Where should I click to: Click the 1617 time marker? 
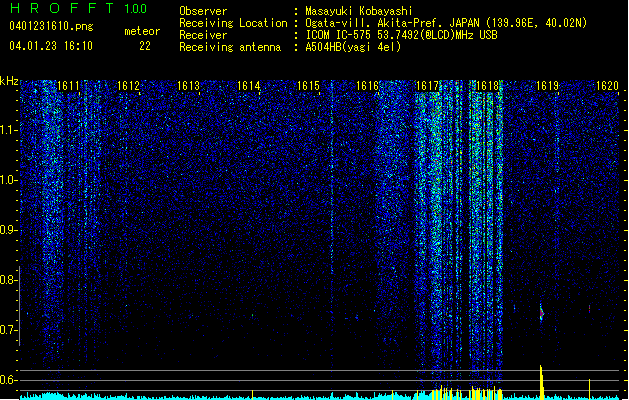tap(428, 86)
